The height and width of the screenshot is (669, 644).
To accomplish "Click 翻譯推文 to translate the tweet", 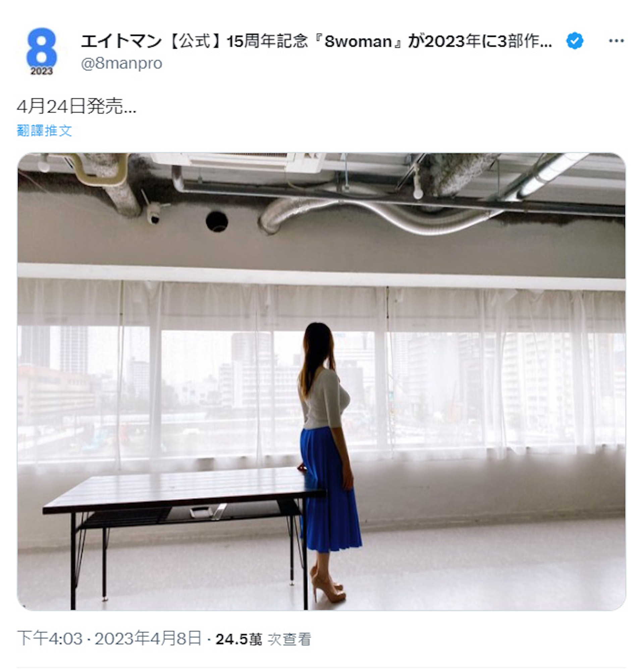I will pos(44,130).
